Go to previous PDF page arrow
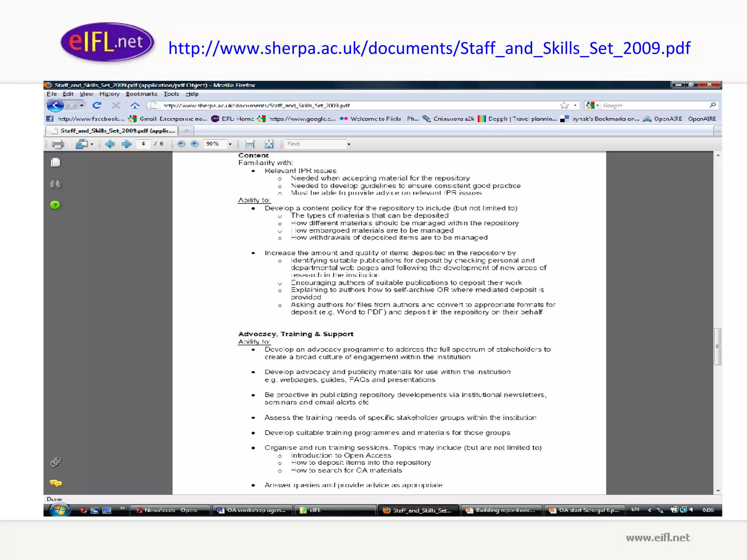 [x=110, y=144]
